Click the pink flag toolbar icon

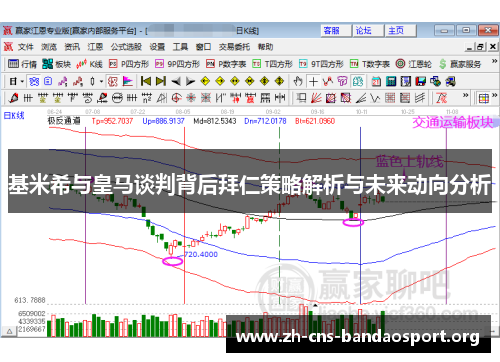click(127, 81)
